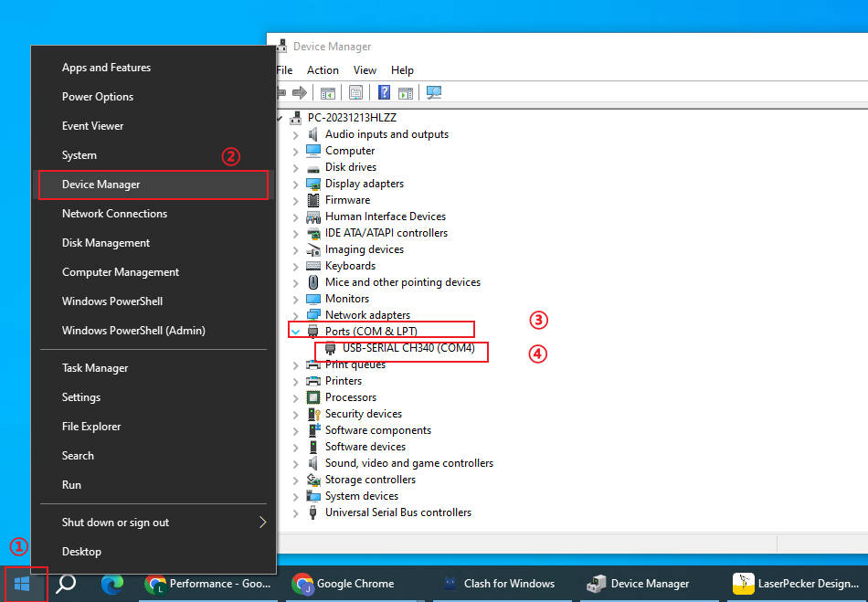Click the taskbar search magnifier icon
This screenshot has width=868, height=602.
[x=66, y=583]
